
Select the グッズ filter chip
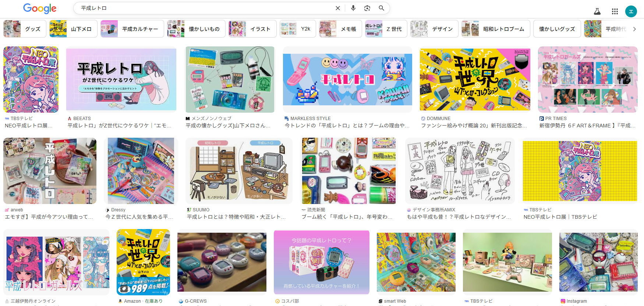[x=25, y=29]
